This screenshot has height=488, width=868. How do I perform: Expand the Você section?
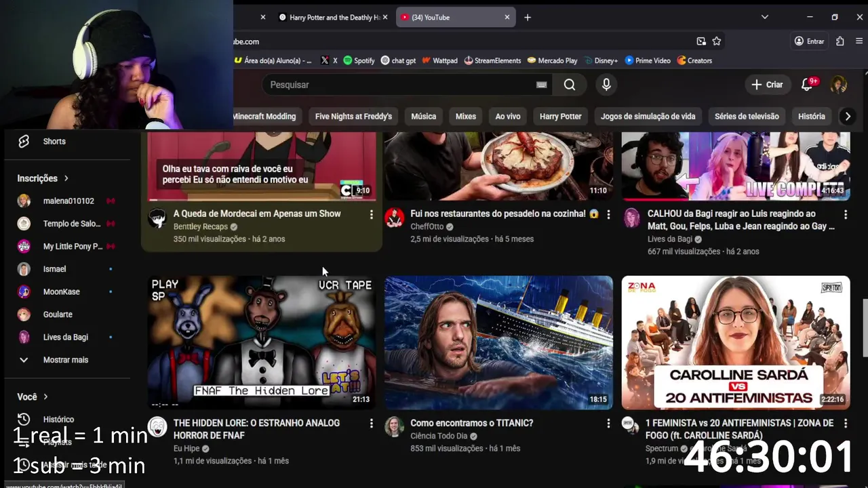(33, 396)
